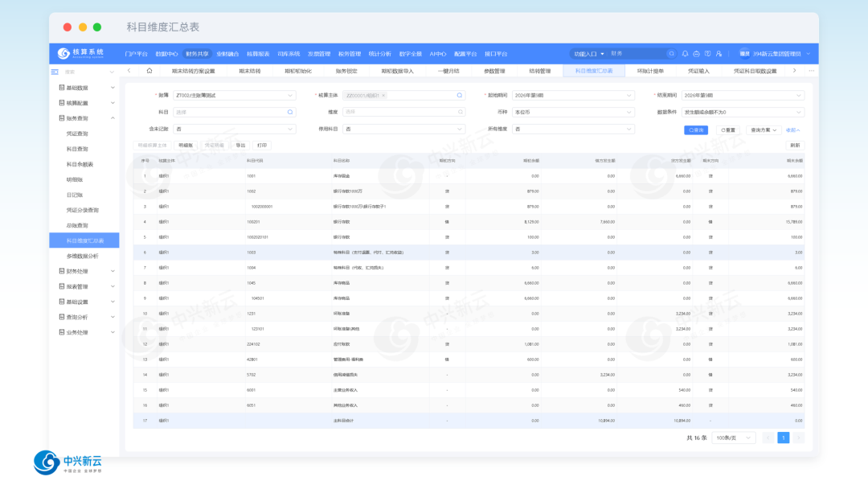Viewport: 868px width, 489px height.
Task: Open the user profile icon in header
Action: (x=719, y=54)
